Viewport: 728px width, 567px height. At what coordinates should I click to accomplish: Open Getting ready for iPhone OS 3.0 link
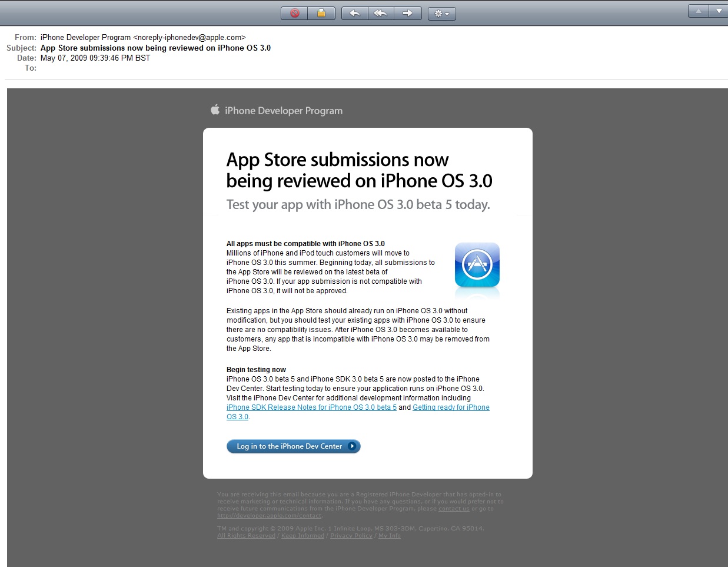[x=451, y=407]
